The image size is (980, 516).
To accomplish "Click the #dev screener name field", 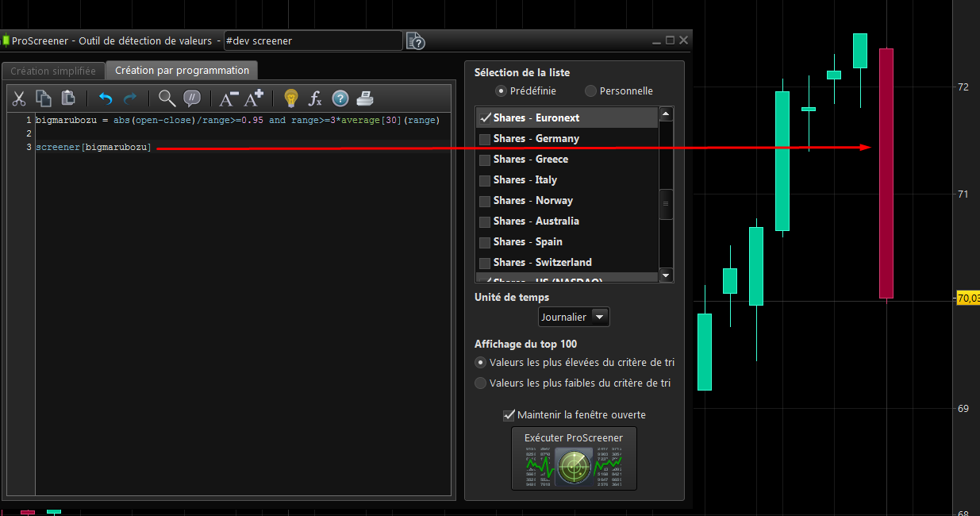I will [313, 40].
